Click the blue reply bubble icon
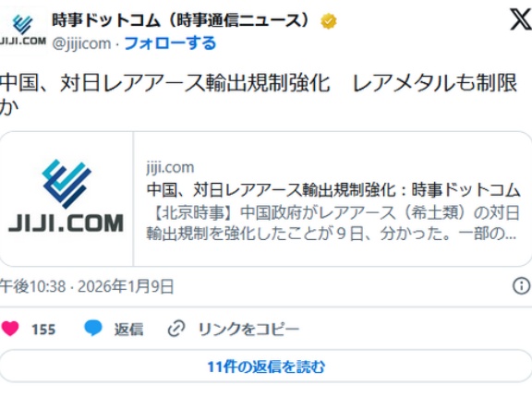 click(x=93, y=328)
